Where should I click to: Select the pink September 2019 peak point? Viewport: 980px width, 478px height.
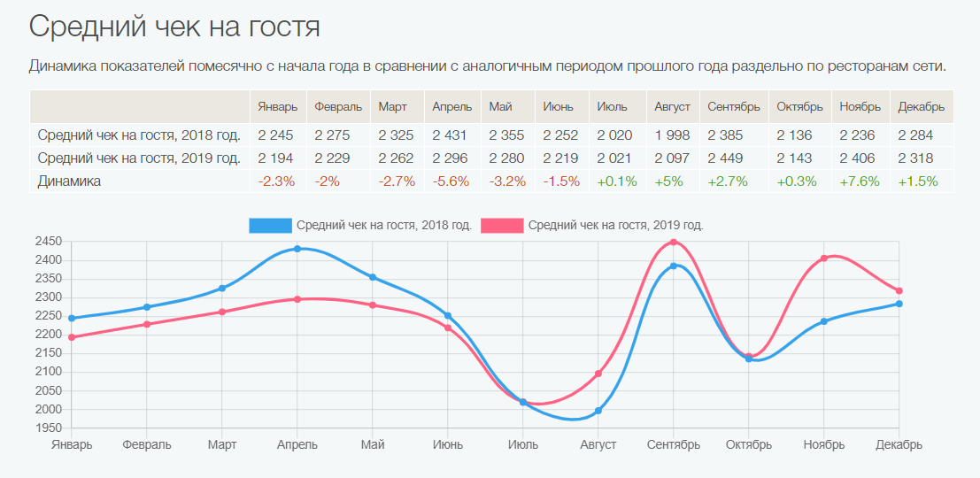pyautogui.click(x=674, y=243)
